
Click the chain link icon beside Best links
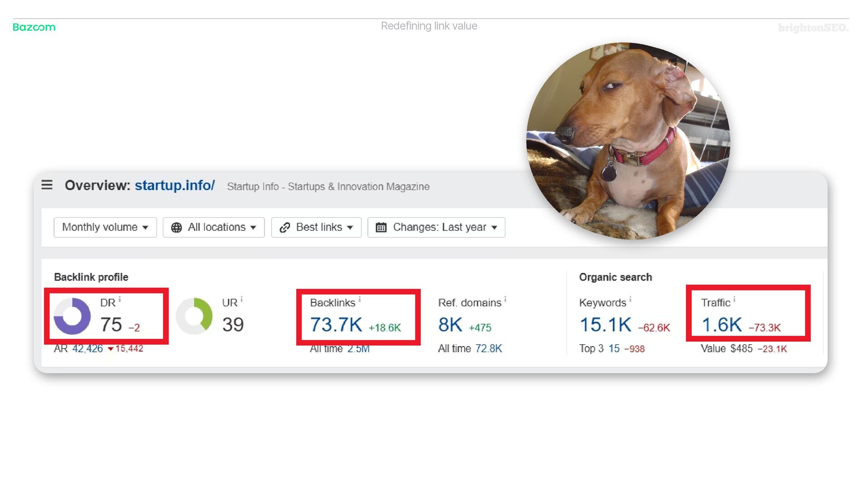(285, 227)
